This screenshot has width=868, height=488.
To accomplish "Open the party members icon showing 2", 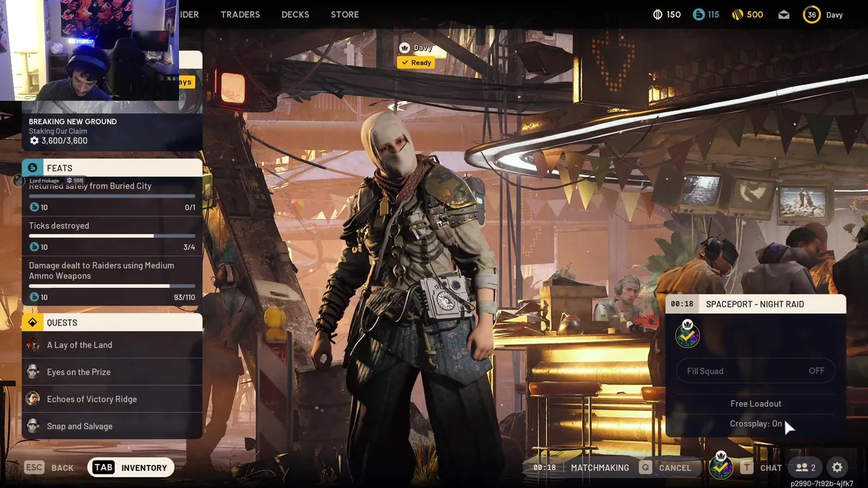I will 805,468.
